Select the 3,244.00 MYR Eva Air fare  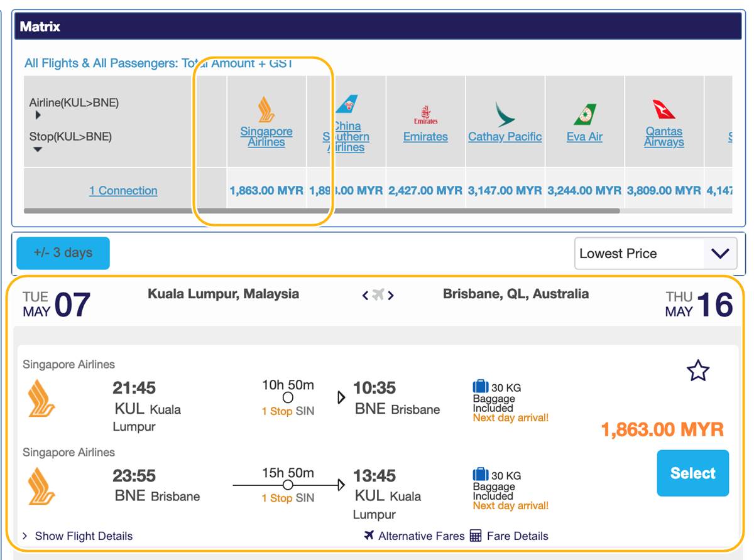pyautogui.click(x=584, y=190)
